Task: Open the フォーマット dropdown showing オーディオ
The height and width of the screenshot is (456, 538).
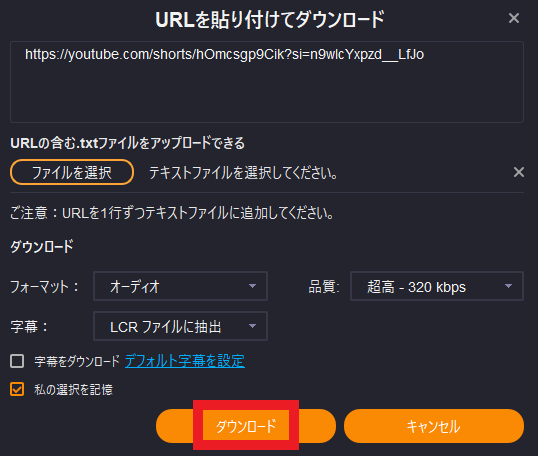Action: click(180, 286)
